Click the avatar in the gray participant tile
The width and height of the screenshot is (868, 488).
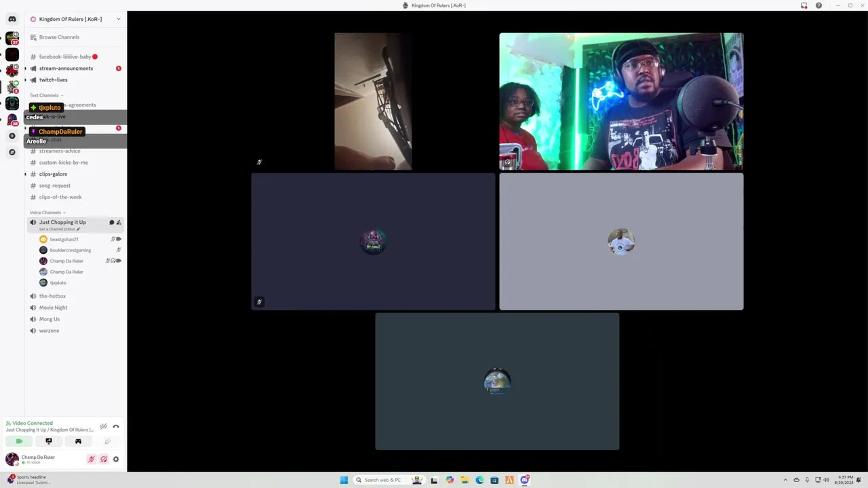tap(621, 241)
